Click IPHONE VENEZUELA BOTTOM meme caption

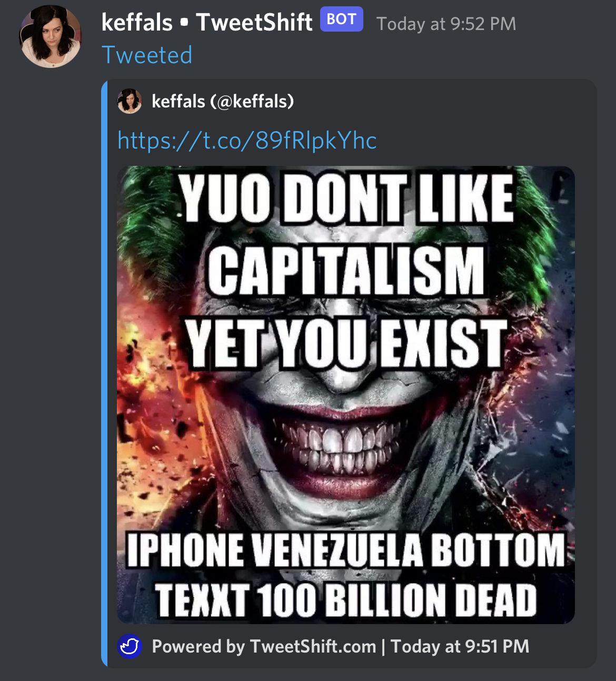[x=346, y=549]
